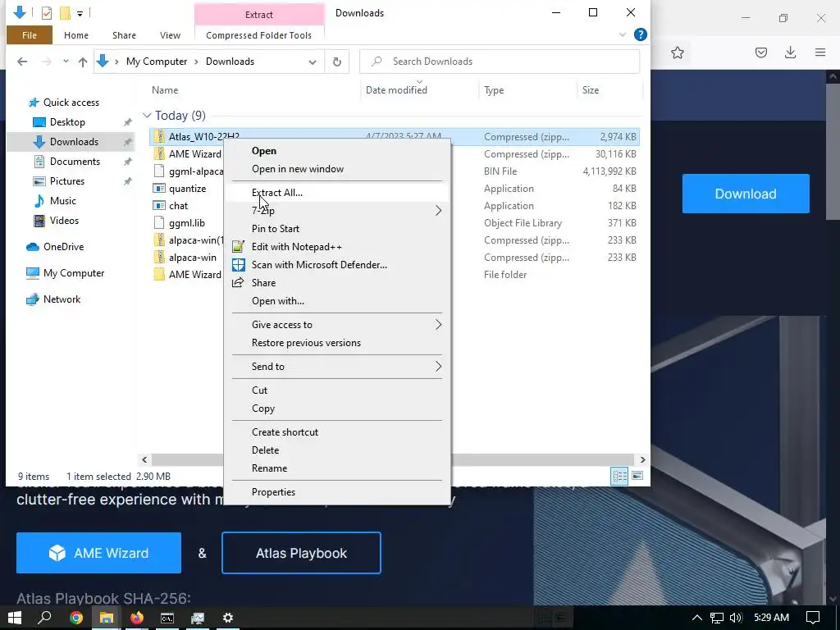This screenshot has width=840, height=630.
Task: Open the address bar history dropdown
Action: click(x=313, y=62)
